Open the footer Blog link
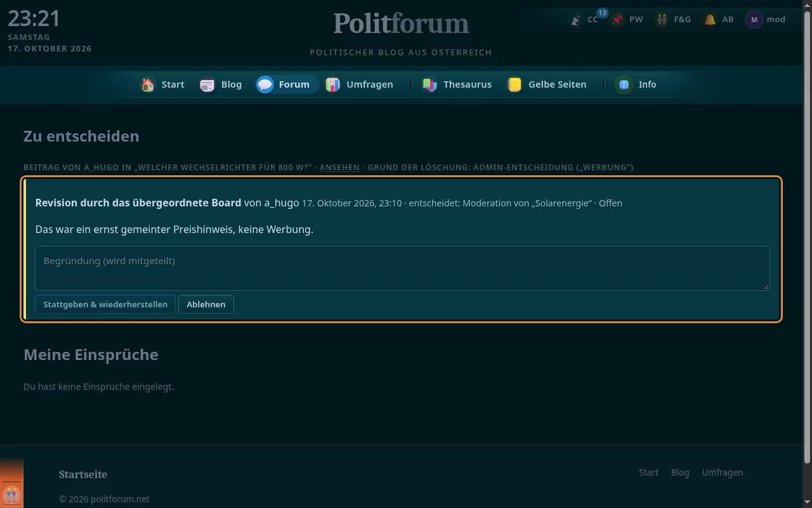 click(x=680, y=472)
